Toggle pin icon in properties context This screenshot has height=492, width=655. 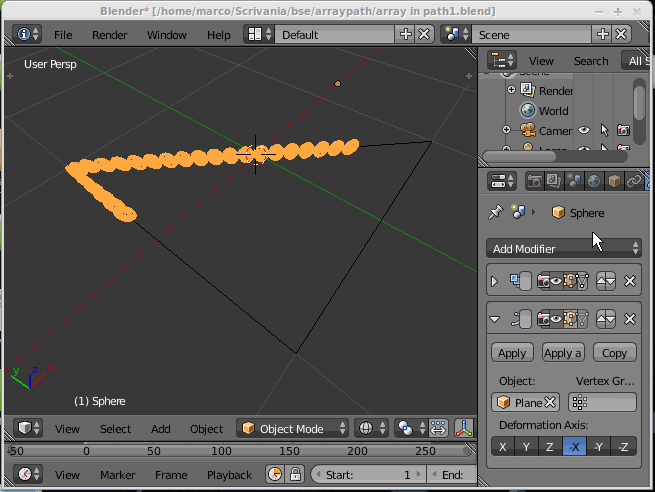tap(496, 212)
